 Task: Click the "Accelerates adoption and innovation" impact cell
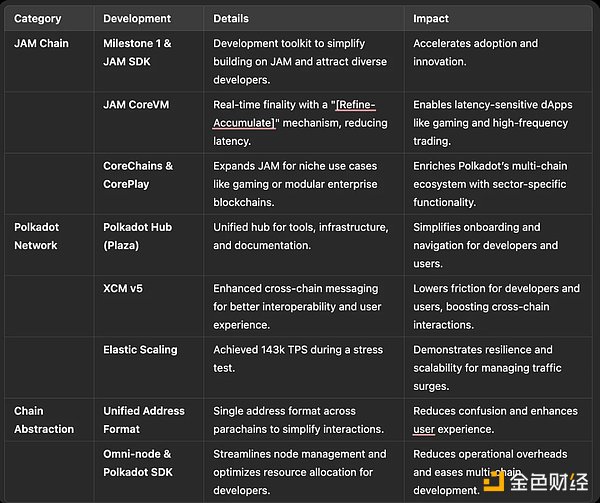tap(476, 52)
